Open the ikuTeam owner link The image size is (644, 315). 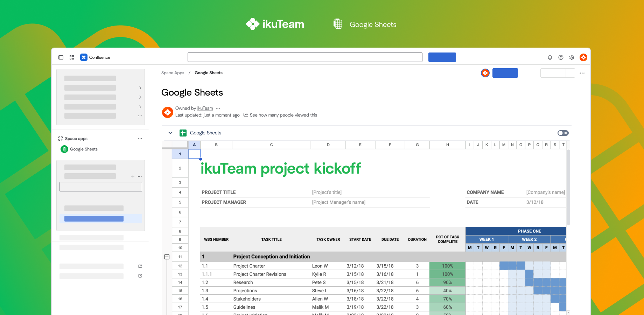point(205,108)
